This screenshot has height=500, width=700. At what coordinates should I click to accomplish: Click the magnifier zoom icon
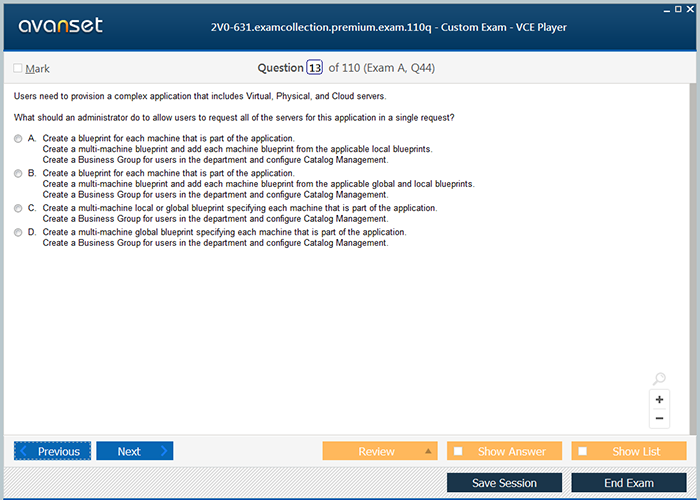coord(659,379)
